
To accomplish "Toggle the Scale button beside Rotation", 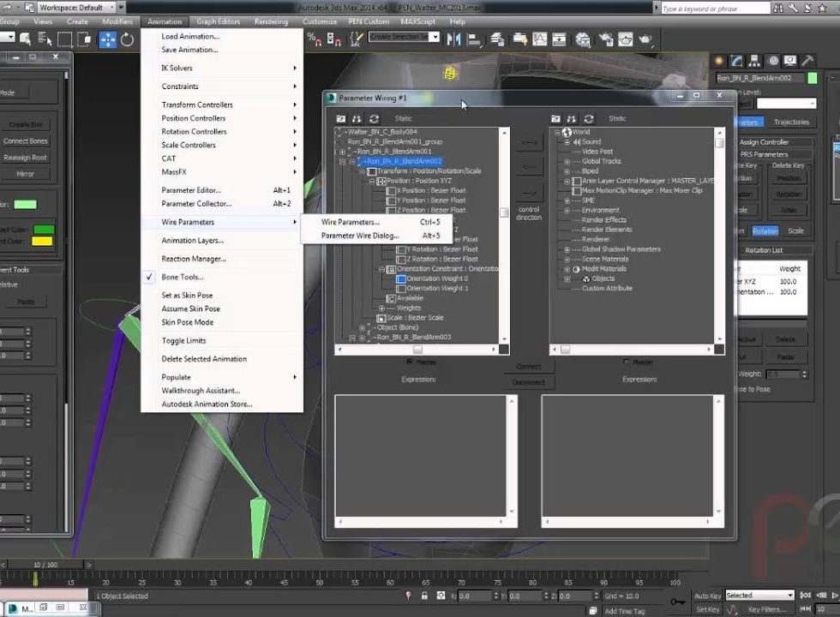I will point(795,231).
